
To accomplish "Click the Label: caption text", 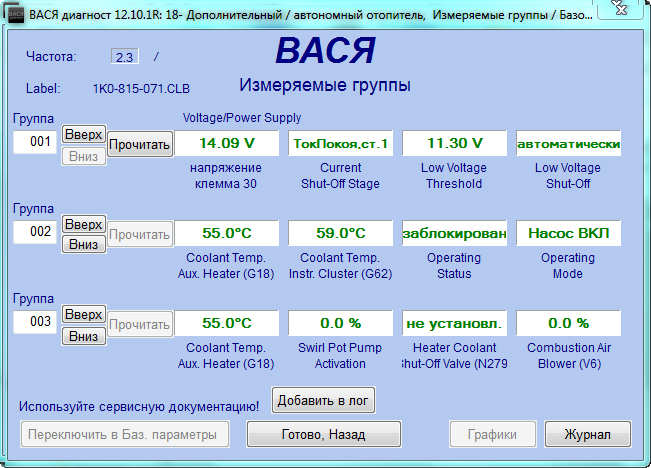I will 43,88.
